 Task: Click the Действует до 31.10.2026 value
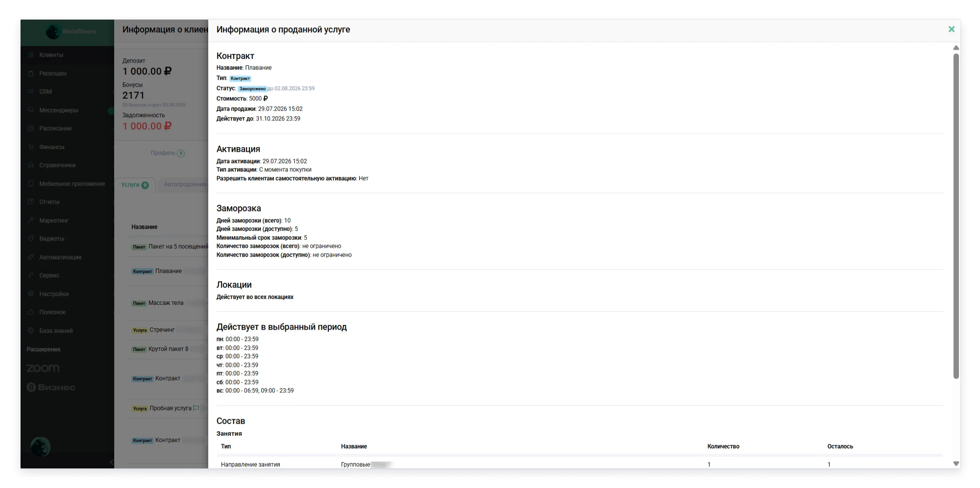click(278, 119)
